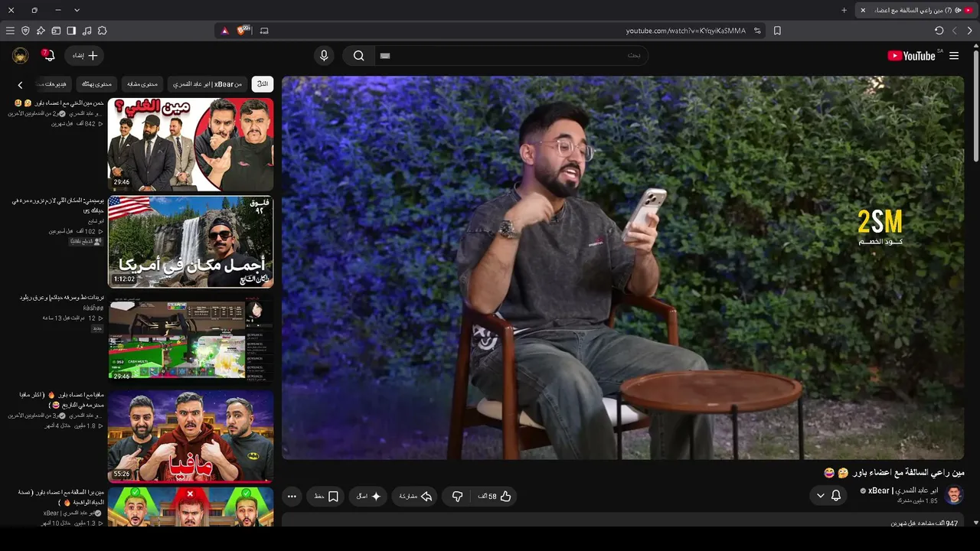This screenshot has width=980, height=551.
Task: Click the page scrollbar thumb
Action: 975,106
